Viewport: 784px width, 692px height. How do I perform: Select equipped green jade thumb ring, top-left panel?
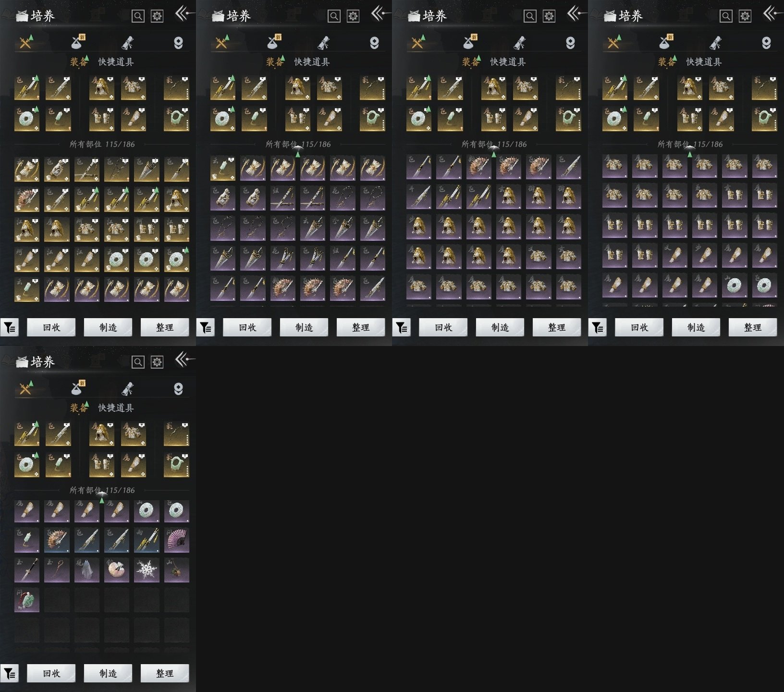tap(176, 119)
